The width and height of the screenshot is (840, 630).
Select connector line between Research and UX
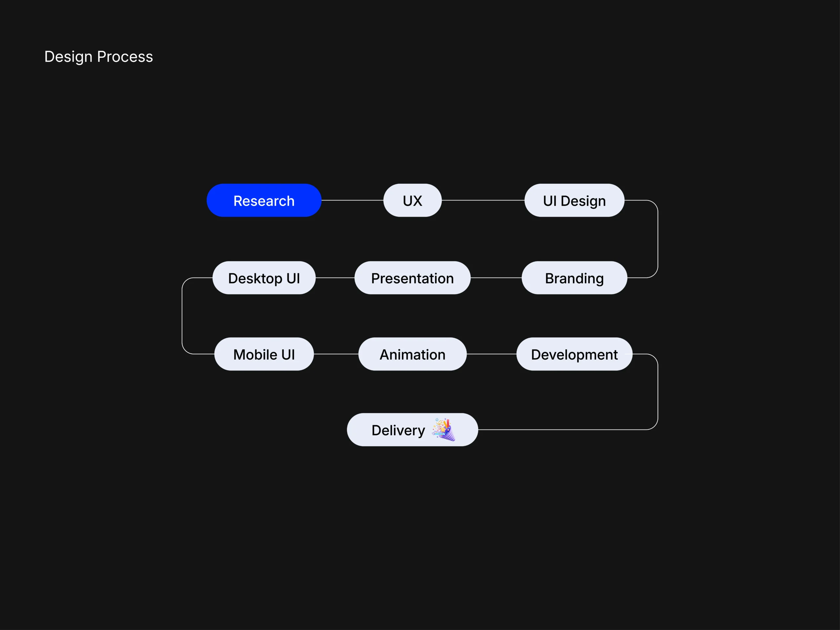click(x=352, y=200)
